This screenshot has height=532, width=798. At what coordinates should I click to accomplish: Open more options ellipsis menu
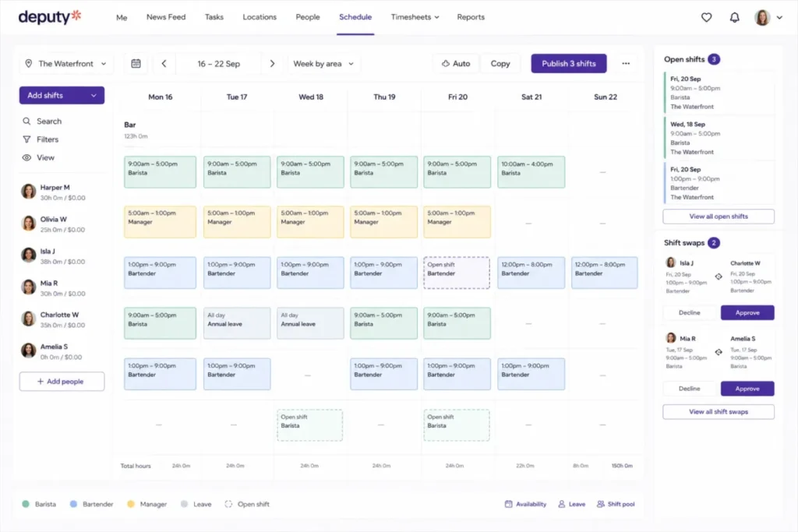coord(626,64)
